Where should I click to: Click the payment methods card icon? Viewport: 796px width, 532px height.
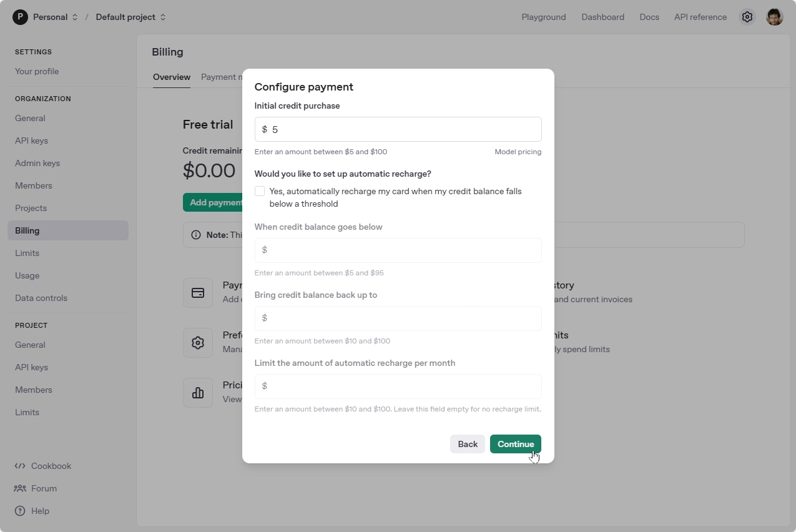[198, 293]
